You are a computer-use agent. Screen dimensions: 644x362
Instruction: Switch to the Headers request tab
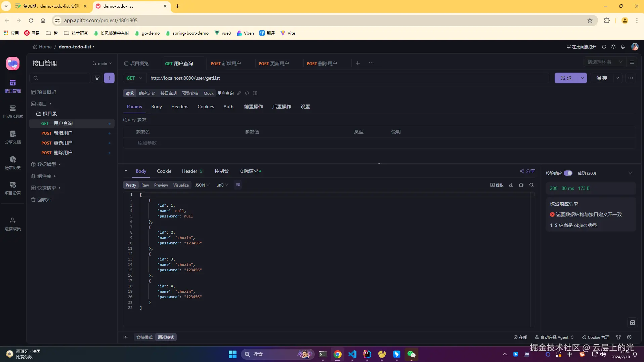180,107
